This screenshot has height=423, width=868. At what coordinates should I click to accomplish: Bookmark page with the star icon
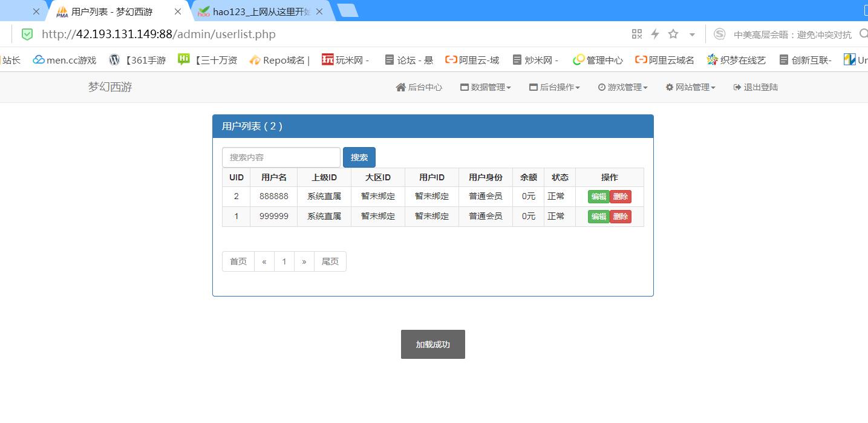673,34
